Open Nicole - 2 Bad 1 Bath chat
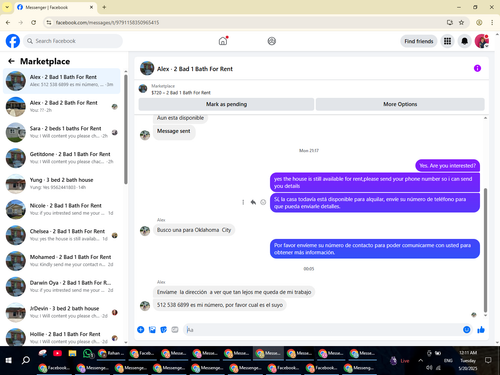The height and width of the screenshot is (375, 500). tap(62, 209)
